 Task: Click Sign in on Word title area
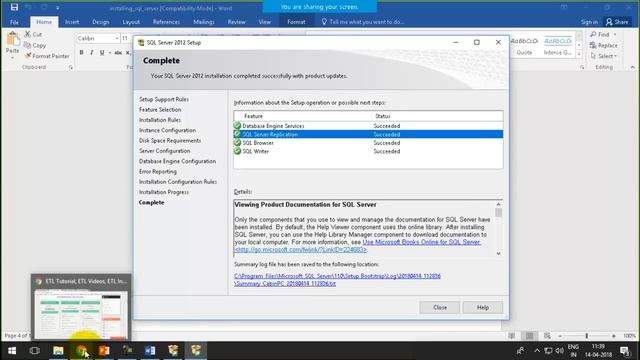[589, 22]
